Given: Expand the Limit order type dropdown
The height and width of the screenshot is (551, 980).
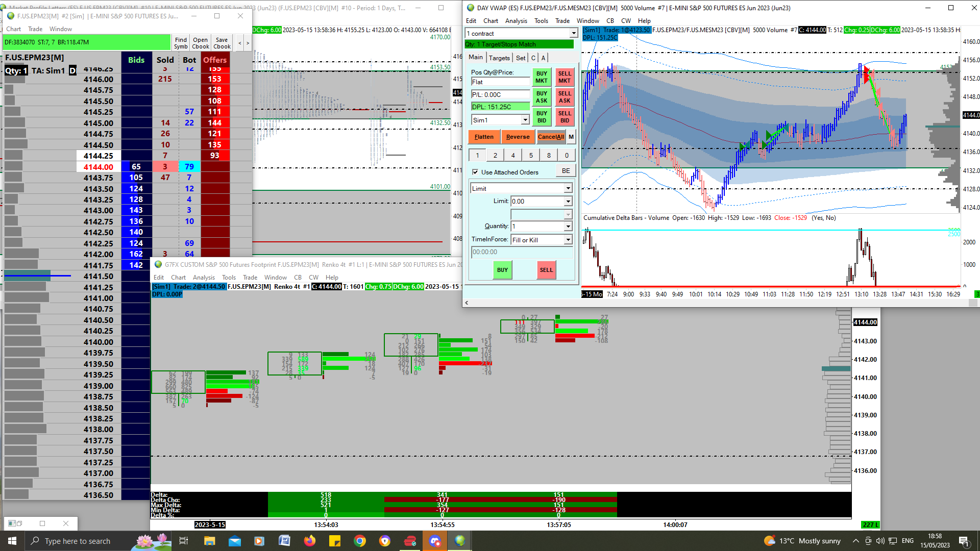Looking at the screenshot, I should 568,188.
